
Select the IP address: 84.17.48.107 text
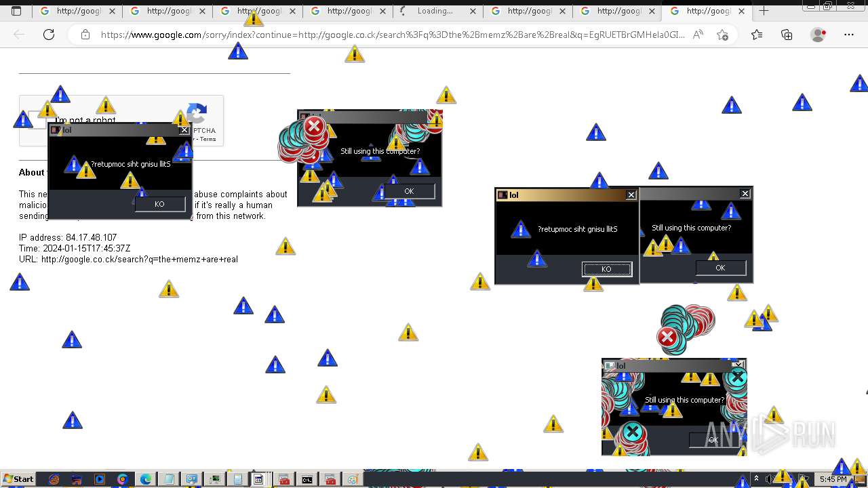pos(68,238)
